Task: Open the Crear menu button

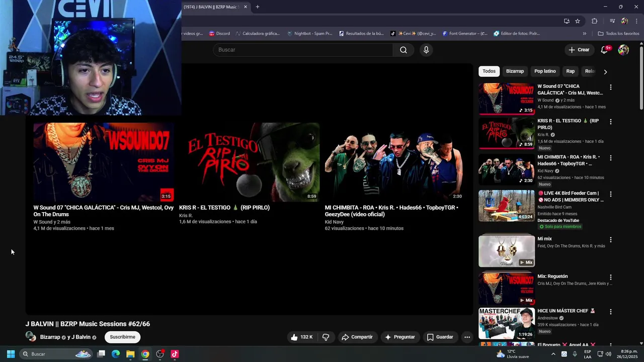Action: pos(579,50)
